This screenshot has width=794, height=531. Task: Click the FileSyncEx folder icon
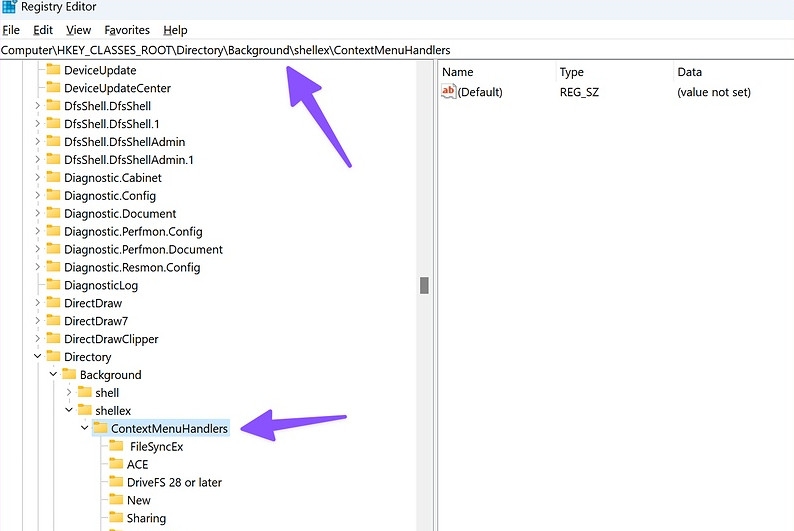coord(116,446)
